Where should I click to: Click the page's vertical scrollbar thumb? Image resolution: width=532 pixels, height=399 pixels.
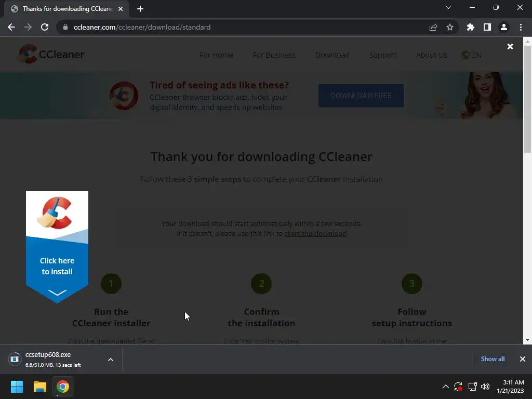click(x=527, y=99)
